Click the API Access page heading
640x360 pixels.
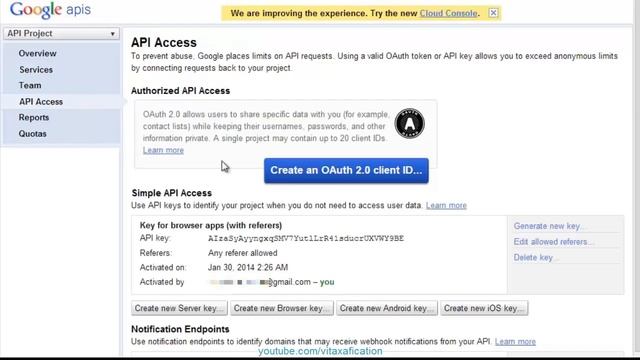click(x=164, y=42)
